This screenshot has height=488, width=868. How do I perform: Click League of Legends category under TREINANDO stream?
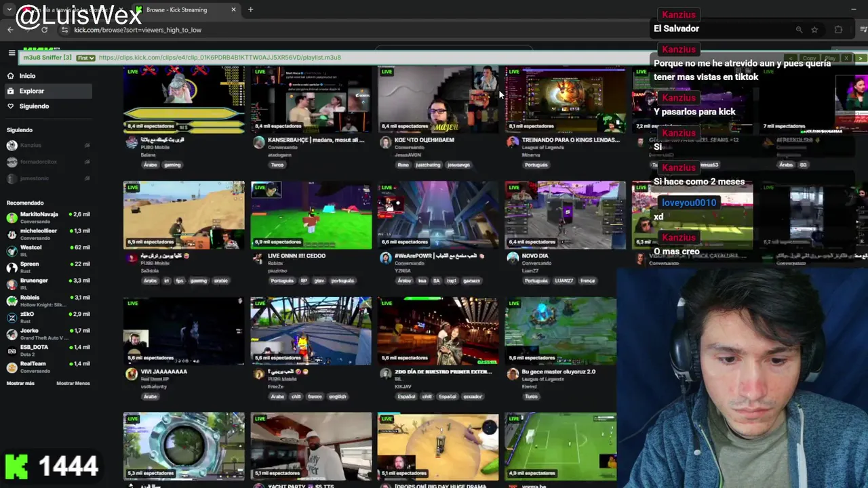(x=545, y=148)
